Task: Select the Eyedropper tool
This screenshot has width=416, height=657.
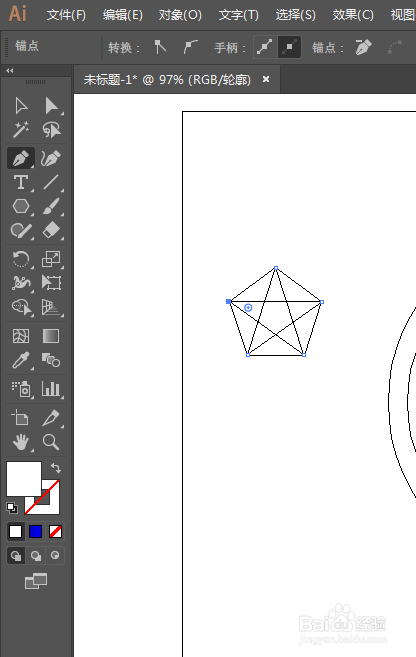Action: click(21, 360)
